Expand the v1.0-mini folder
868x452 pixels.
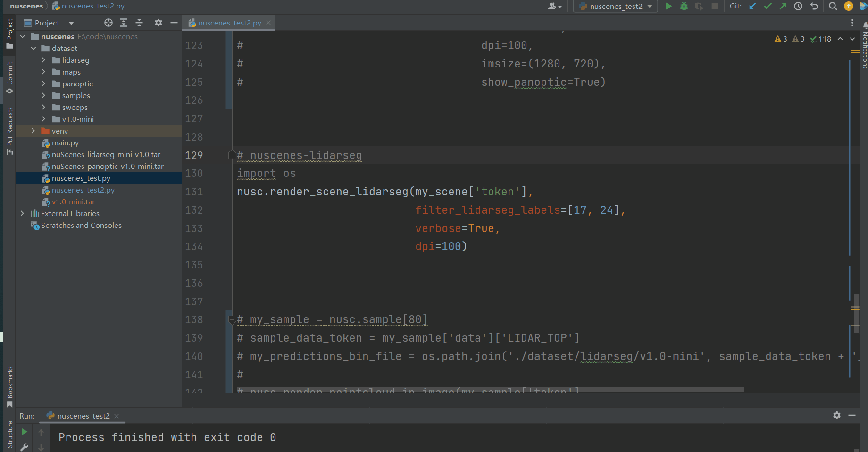click(44, 119)
